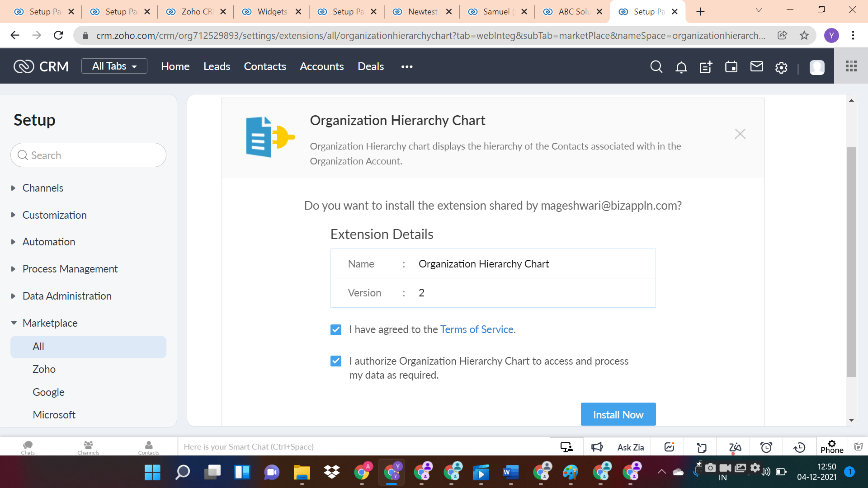Click the Setup search field

pyautogui.click(x=88, y=155)
